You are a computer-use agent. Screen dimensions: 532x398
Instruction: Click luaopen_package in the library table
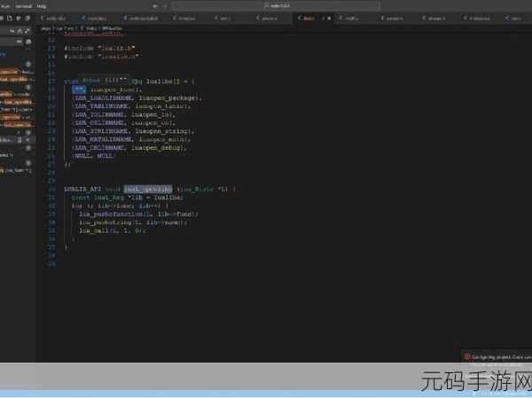coord(167,98)
